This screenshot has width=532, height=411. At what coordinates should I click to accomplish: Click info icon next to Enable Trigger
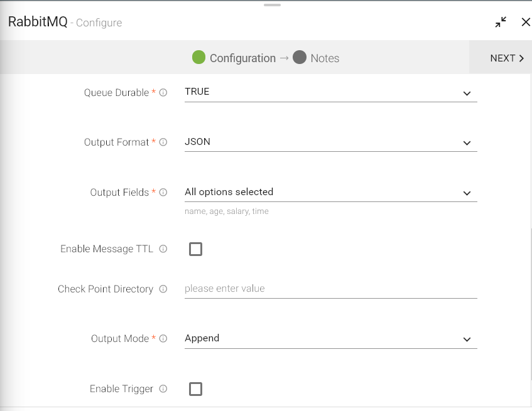tap(163, 389)
